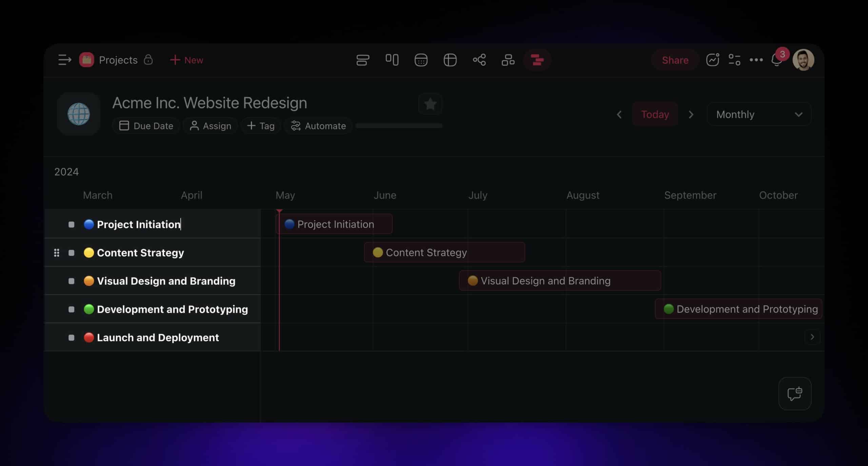
Task: Select the Gantt timeline view icon
Action: coord(537,60)
